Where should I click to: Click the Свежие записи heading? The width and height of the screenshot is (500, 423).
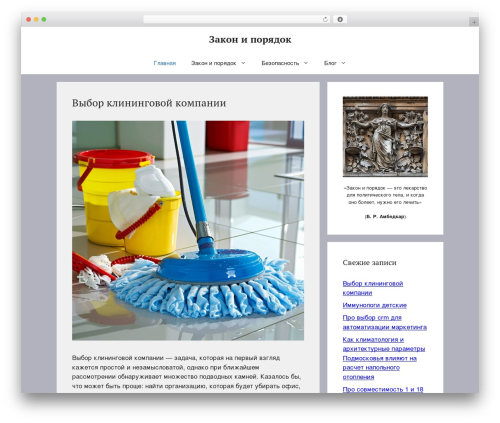pyautogui.click(x=370, y=263)
